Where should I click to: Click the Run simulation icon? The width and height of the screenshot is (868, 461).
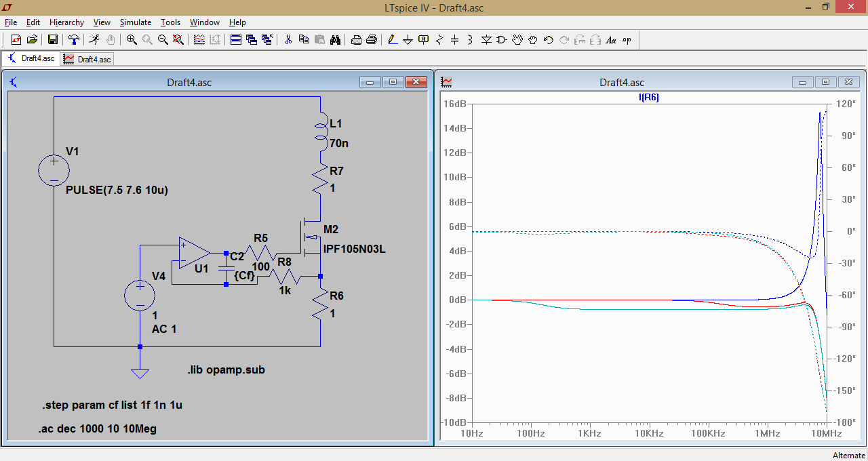(x=94, y=40)
